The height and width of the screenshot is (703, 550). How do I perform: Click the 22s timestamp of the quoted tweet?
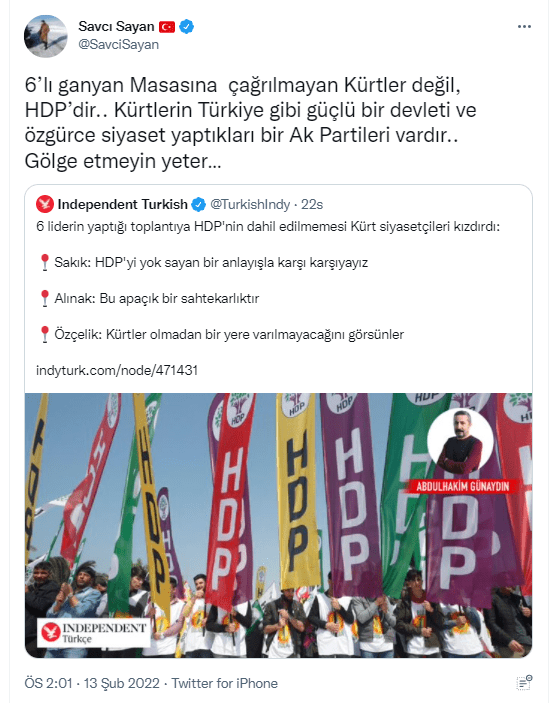[312, 204]
